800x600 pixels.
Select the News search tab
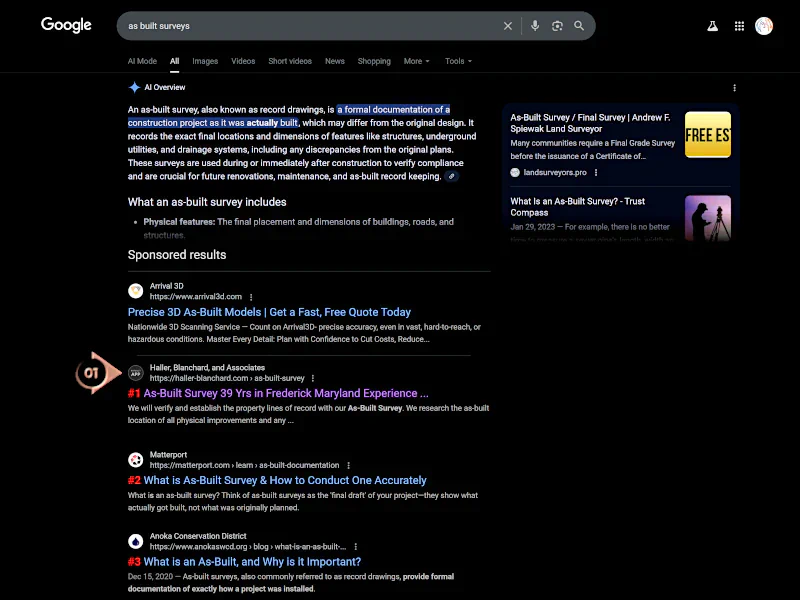click(335, 61)
